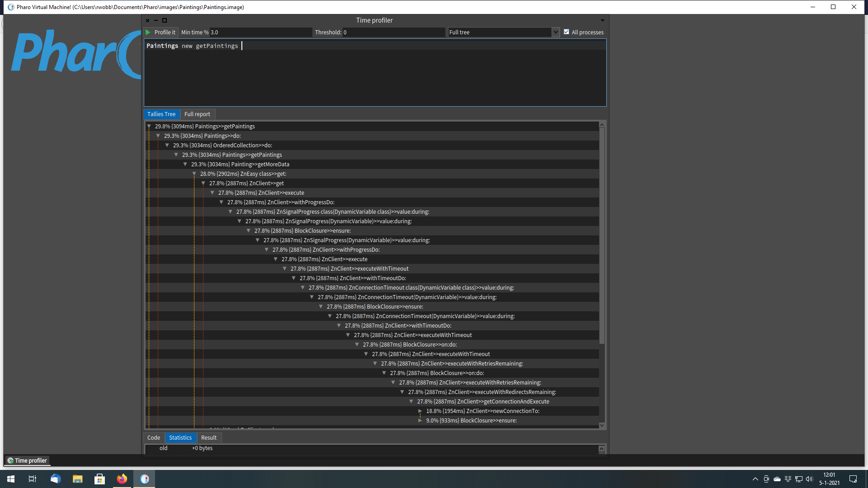Open Firefox from the taskbar
Image resolution: width=868 pixels, height=488 pixels.
coord(122,479)
